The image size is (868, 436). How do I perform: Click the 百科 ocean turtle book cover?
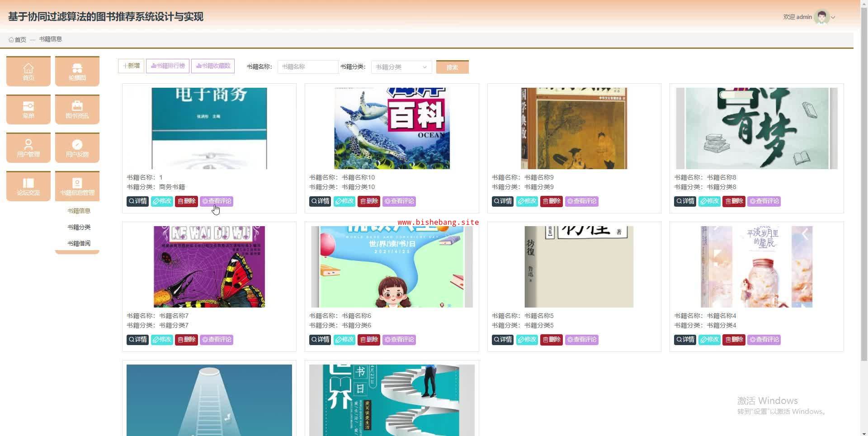[392, 128]
